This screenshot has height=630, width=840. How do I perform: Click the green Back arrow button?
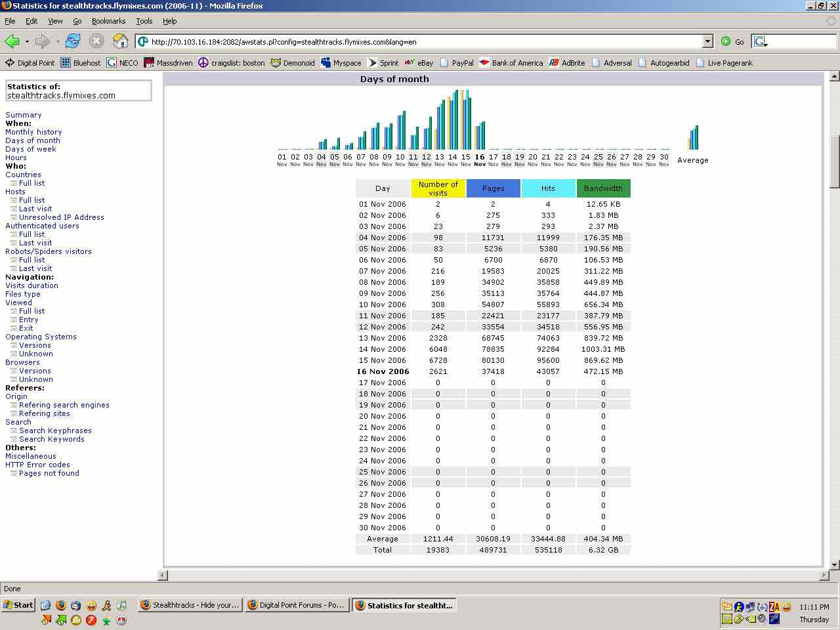(x=12, y=42)
